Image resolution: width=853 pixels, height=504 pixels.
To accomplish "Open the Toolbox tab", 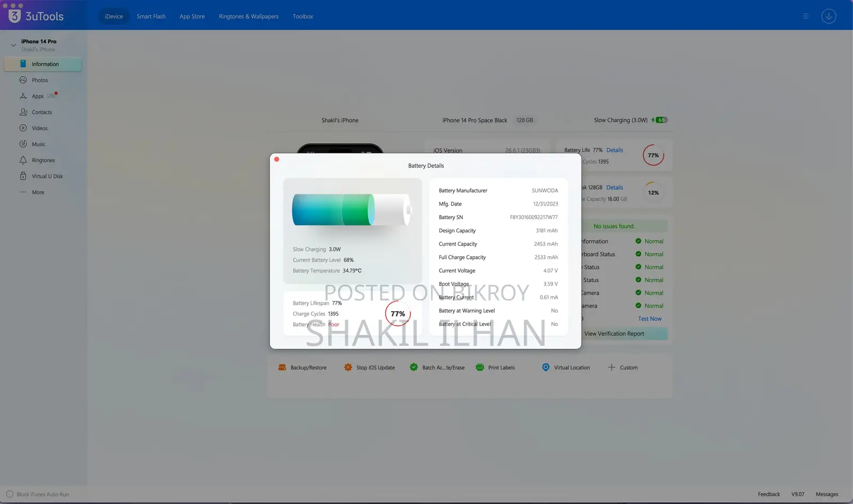I will (x=303, y=17).
